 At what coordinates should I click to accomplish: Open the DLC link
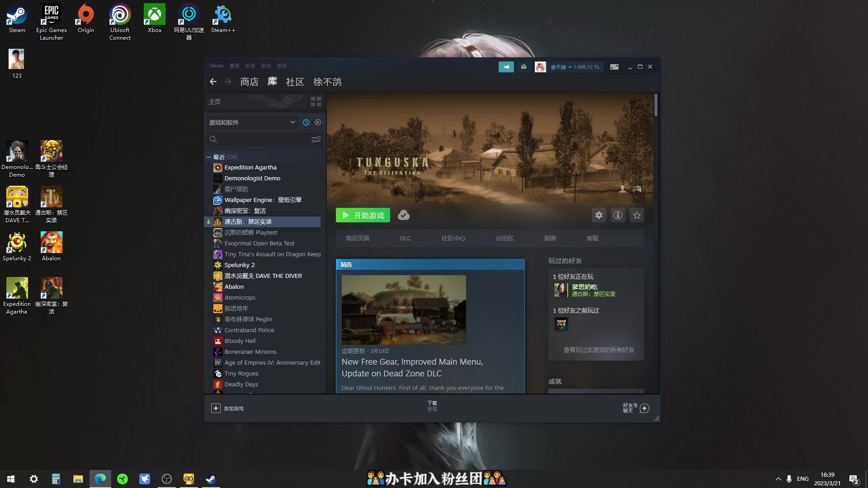pyautogui.click(x=406, y=238)
